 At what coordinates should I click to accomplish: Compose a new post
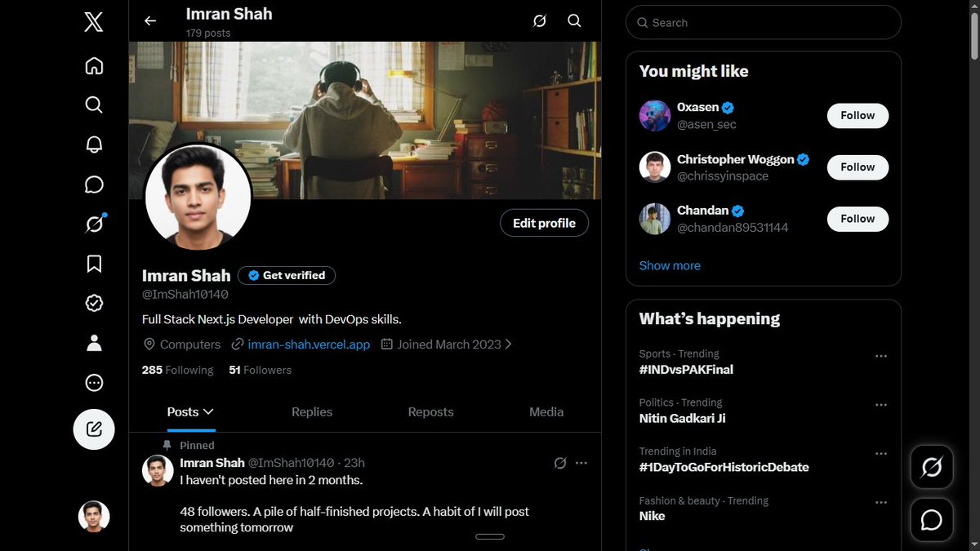pyautogui.click(x=94, y=429)
